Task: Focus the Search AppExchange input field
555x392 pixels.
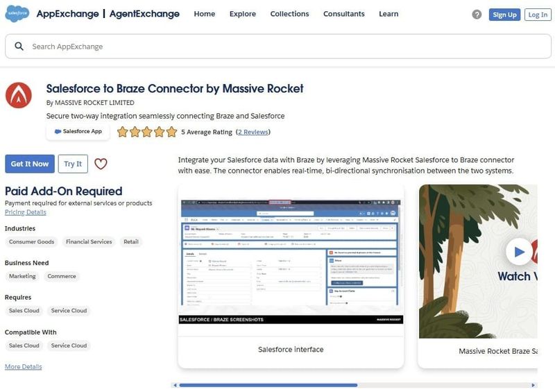Action: pyautogui.click(x=277, y=46)
